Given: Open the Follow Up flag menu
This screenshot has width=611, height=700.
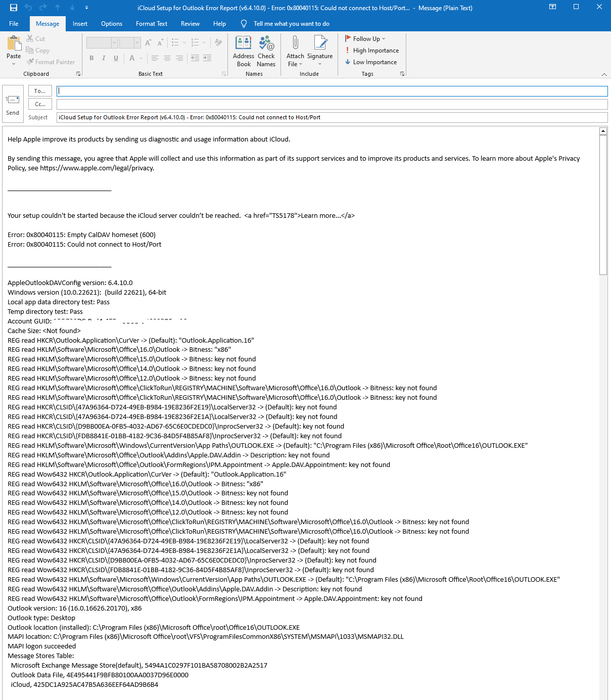Looking at the screenshot, I should click(x=365, y=39).
